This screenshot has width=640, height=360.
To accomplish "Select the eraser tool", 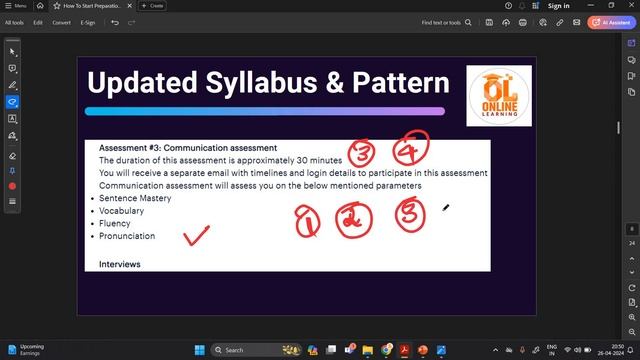I will click(12, 156).
